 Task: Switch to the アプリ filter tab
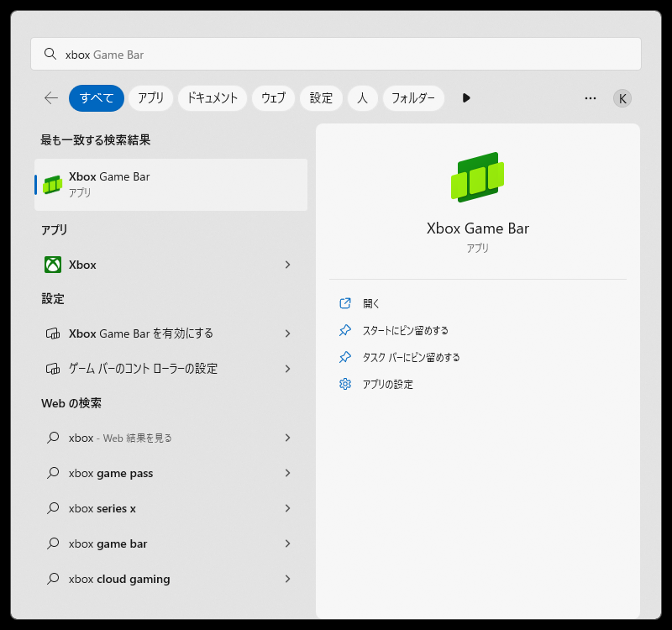(x=151, y=98)
